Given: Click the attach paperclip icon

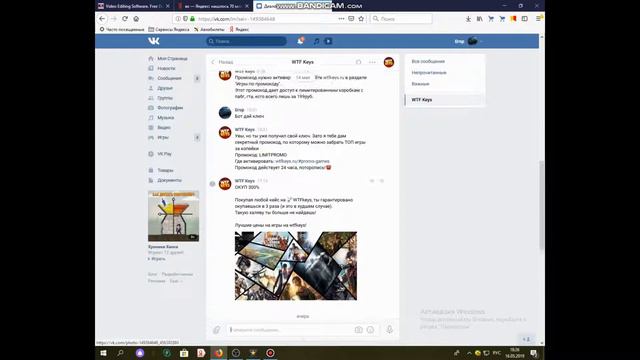Looking at the screenshot, I should click(217, 330).
